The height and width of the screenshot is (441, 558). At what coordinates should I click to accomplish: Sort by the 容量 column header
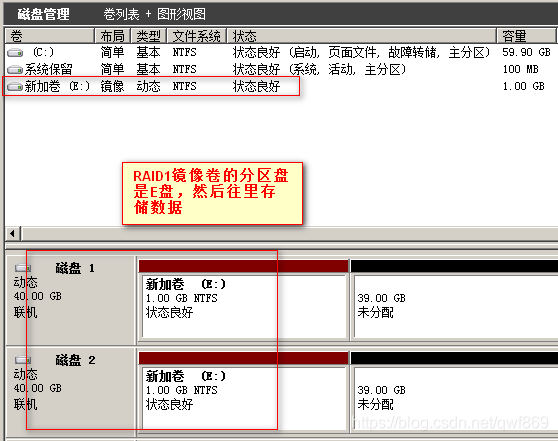point(527,36)
